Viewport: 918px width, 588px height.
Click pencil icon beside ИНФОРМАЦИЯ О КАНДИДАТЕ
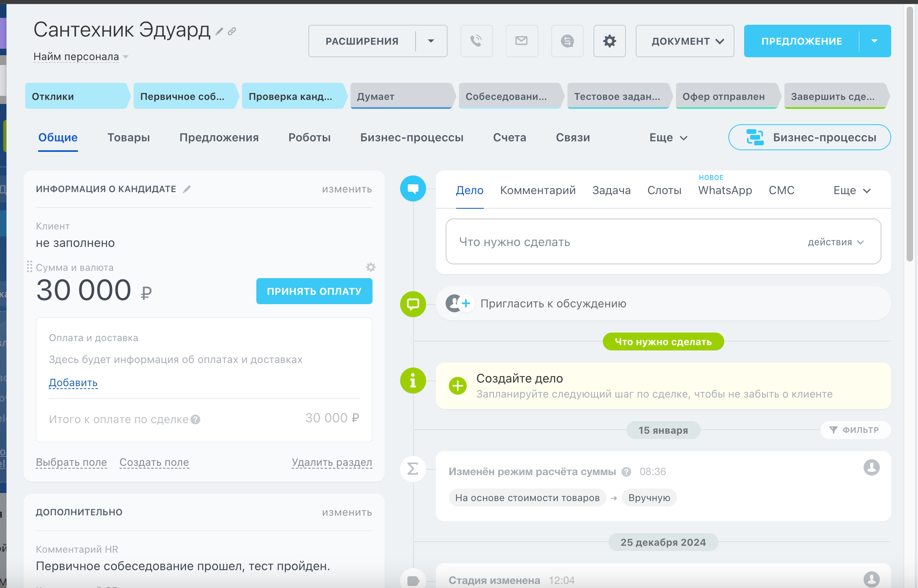[x=187, y=189]
